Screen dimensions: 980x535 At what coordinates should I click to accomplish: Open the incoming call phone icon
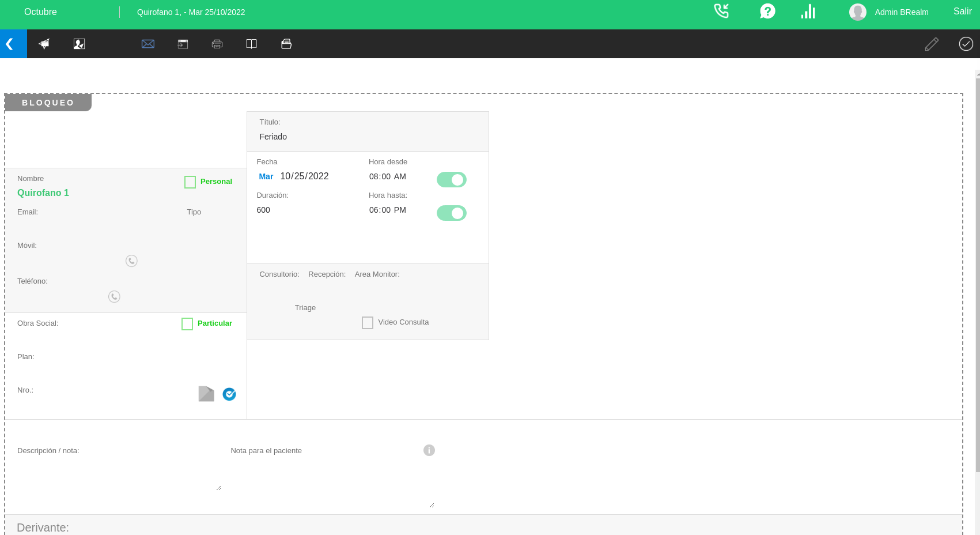[721, 12]
